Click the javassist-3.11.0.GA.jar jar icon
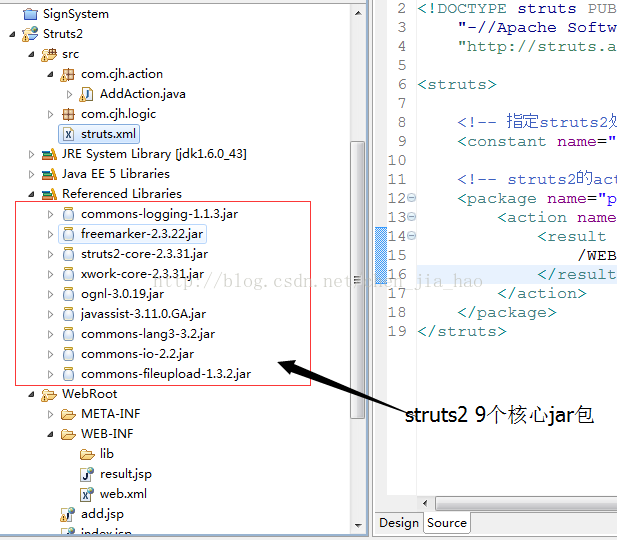The image size is (617, 540). [x=68, y=314]
